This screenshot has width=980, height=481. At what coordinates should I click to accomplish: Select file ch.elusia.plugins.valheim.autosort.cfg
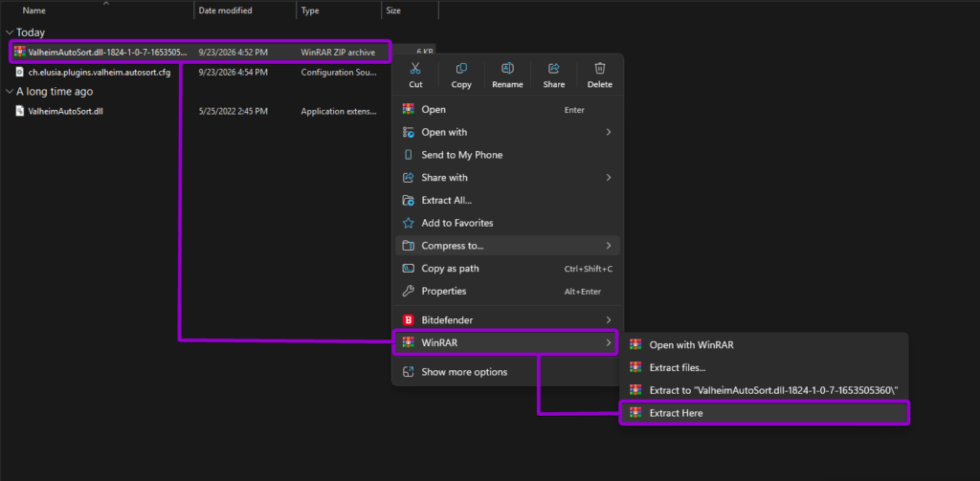tap(100, 72)
